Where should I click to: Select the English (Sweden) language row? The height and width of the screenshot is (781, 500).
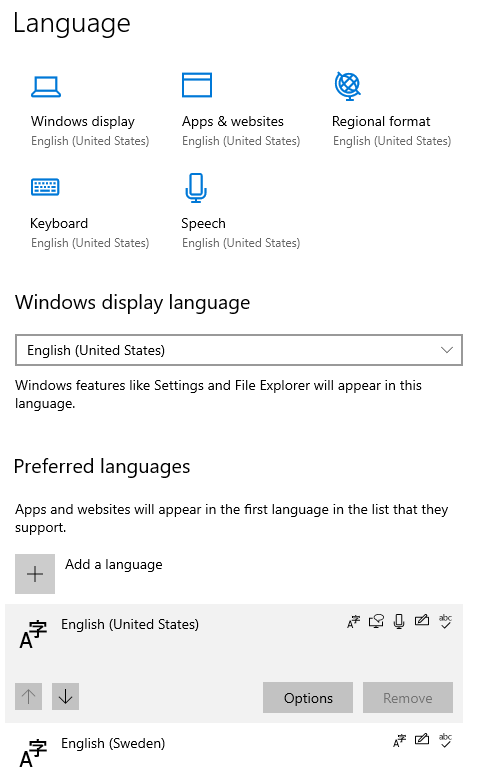click(234, 752)
